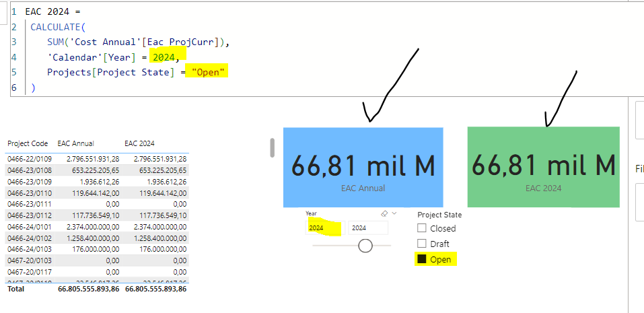
Task: Tick the Closed project state checkbox
Action: 422,228
